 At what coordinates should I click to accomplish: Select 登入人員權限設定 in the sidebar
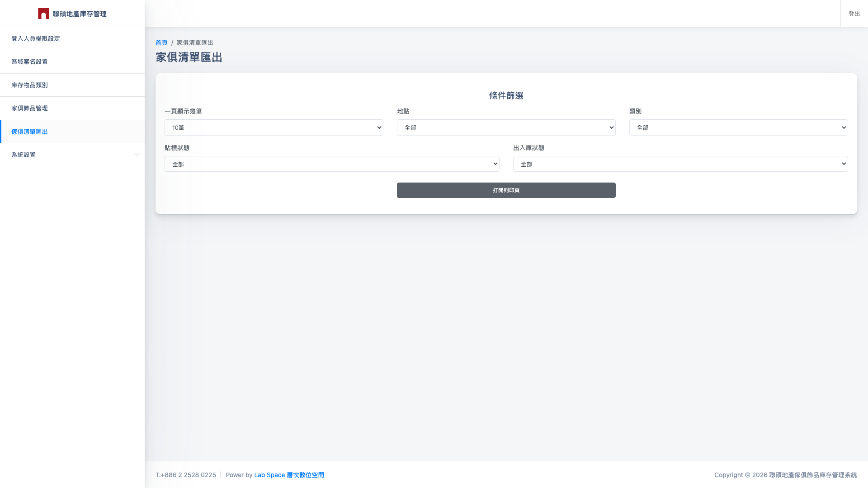point(35,38)
